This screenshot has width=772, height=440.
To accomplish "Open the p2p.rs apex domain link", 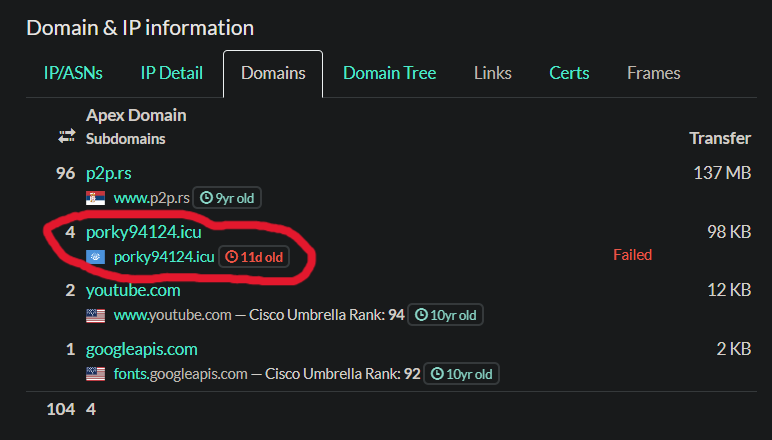I will [109, 173].
